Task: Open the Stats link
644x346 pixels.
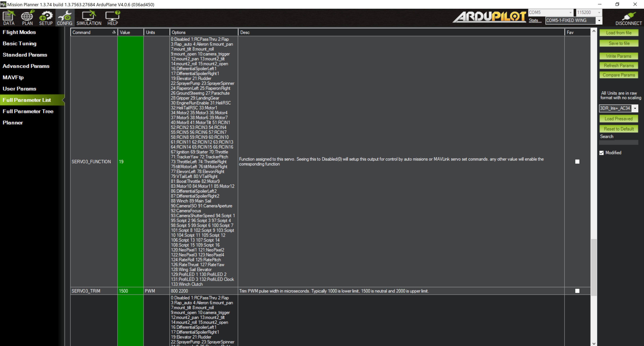Action: coord(535,20)
